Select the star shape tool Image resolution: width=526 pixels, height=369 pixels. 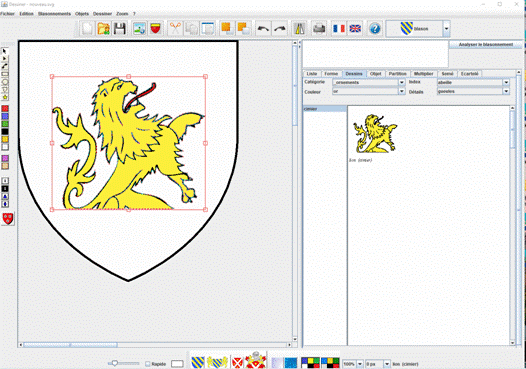tap(5, 97)
